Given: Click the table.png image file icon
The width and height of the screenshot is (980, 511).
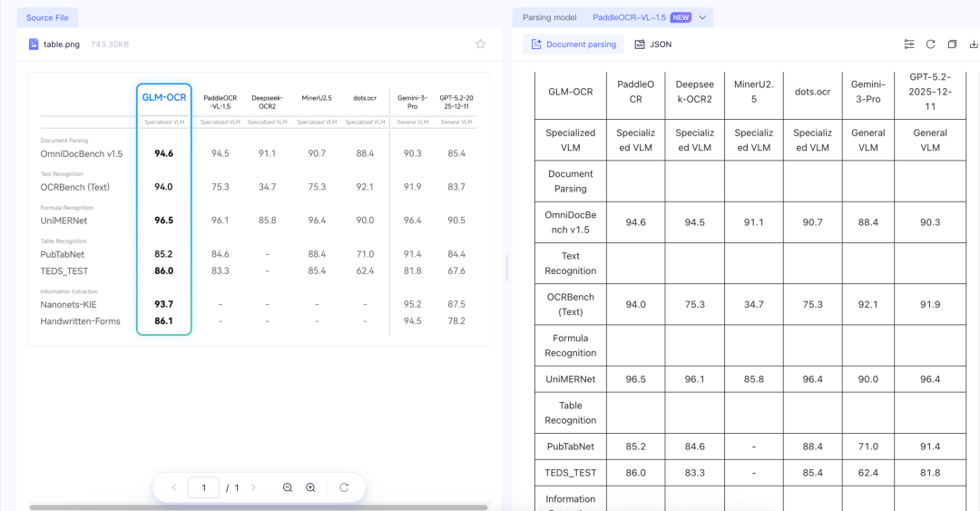Looking at the screenshot, I should tap(34, 44).
